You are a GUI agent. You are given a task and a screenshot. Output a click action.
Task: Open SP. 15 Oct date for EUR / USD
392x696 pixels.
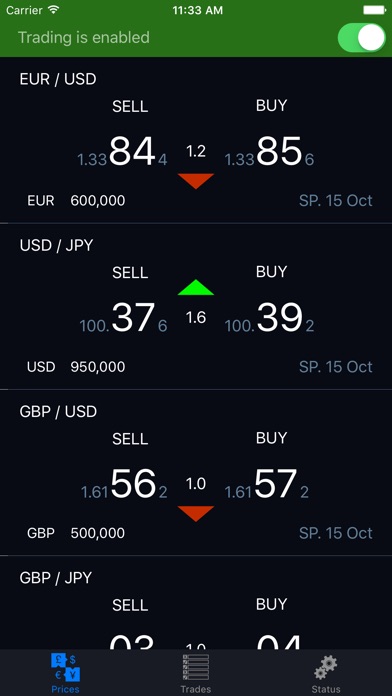(336, 201)
